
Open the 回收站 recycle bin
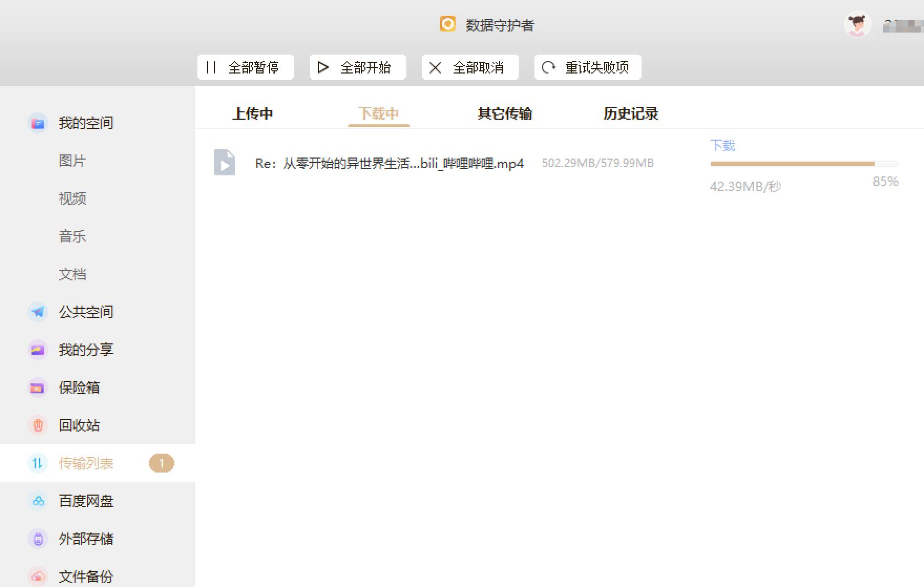point(79,425)
